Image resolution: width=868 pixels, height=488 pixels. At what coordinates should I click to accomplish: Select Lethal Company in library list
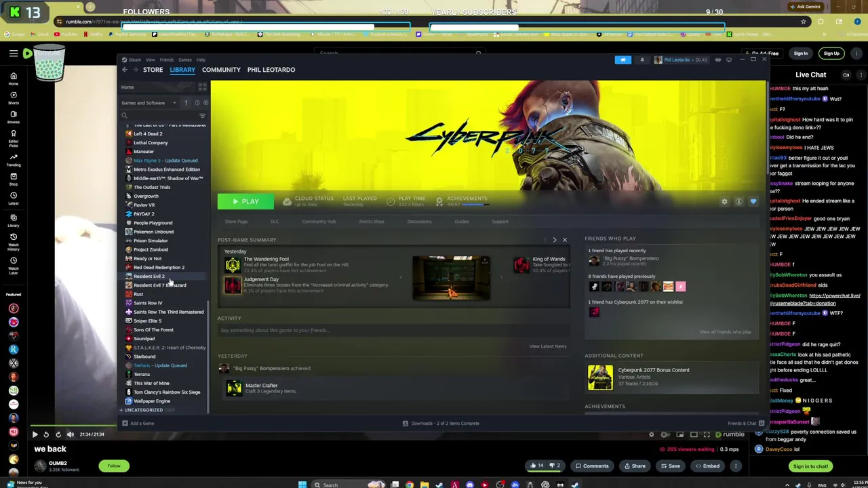click(x=151, y=142)
